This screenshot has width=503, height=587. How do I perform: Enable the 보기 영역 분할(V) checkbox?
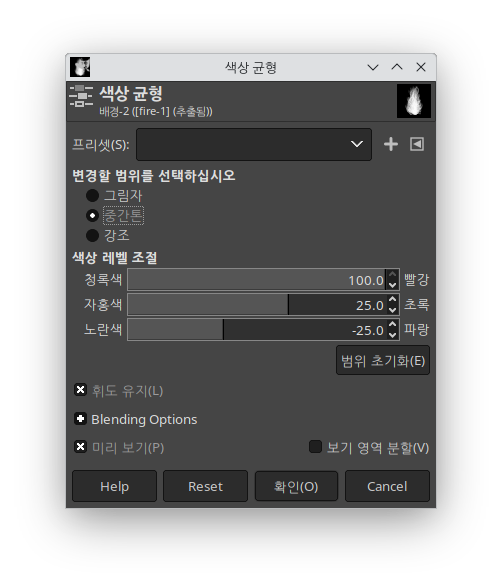[315, 447]
